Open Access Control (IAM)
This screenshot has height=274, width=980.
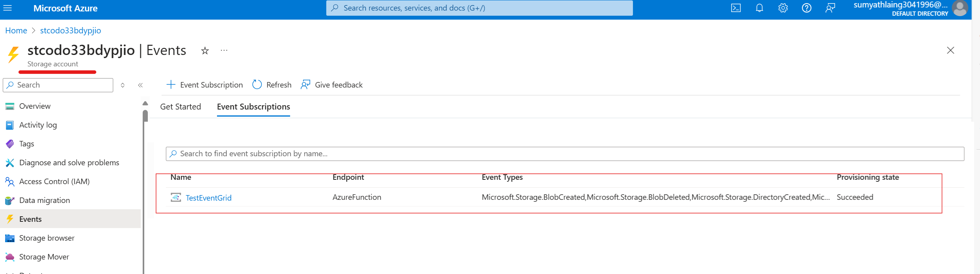click(55, 181)
